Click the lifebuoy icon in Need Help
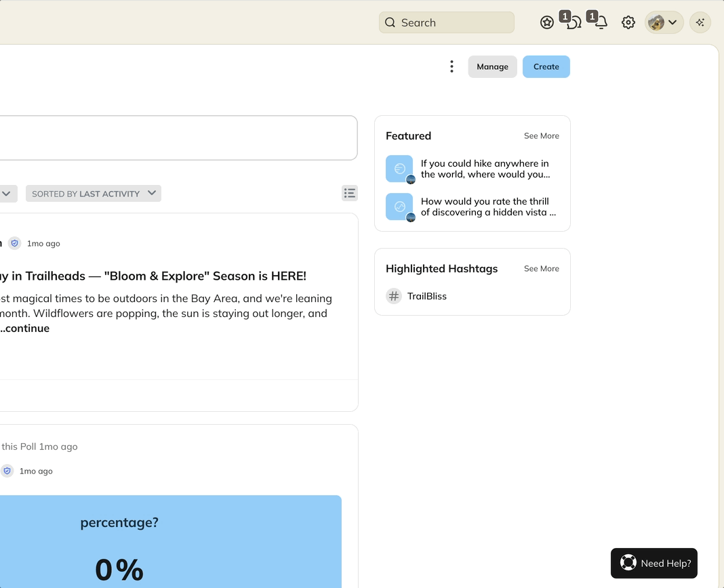Screen dimensions: 724x588 click(628, 563)
